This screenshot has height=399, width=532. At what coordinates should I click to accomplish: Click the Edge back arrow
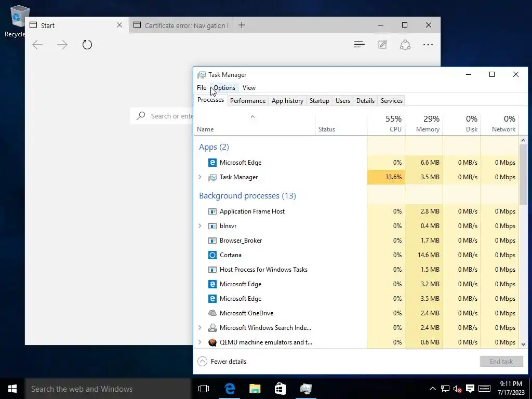pyautogui.click(x=37, y=45)
